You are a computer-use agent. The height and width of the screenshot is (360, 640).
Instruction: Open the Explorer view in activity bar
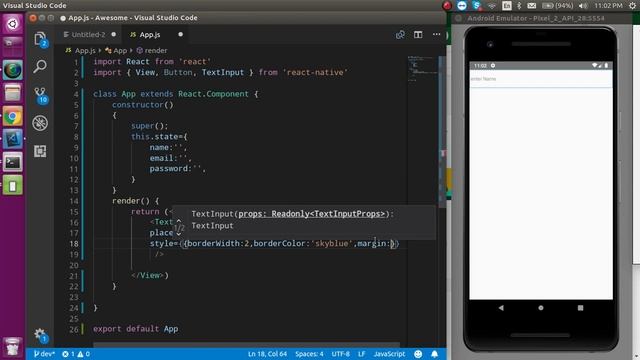40,39
